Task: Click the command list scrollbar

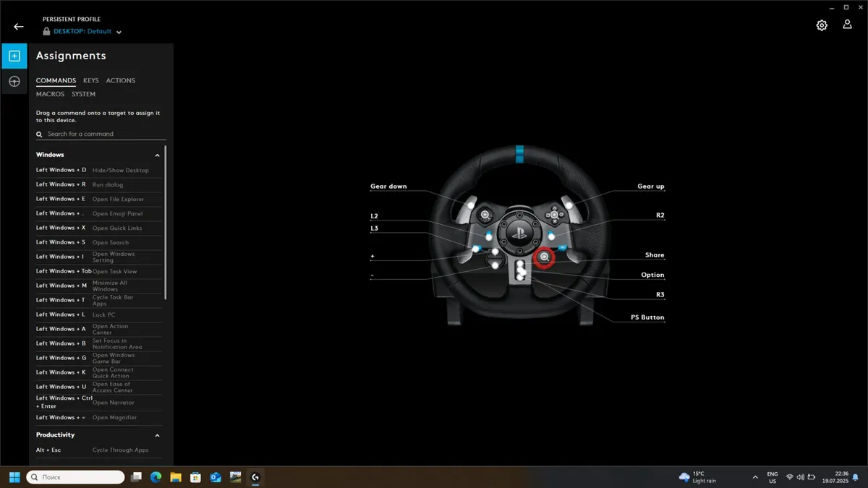Action: coord(166,223)
